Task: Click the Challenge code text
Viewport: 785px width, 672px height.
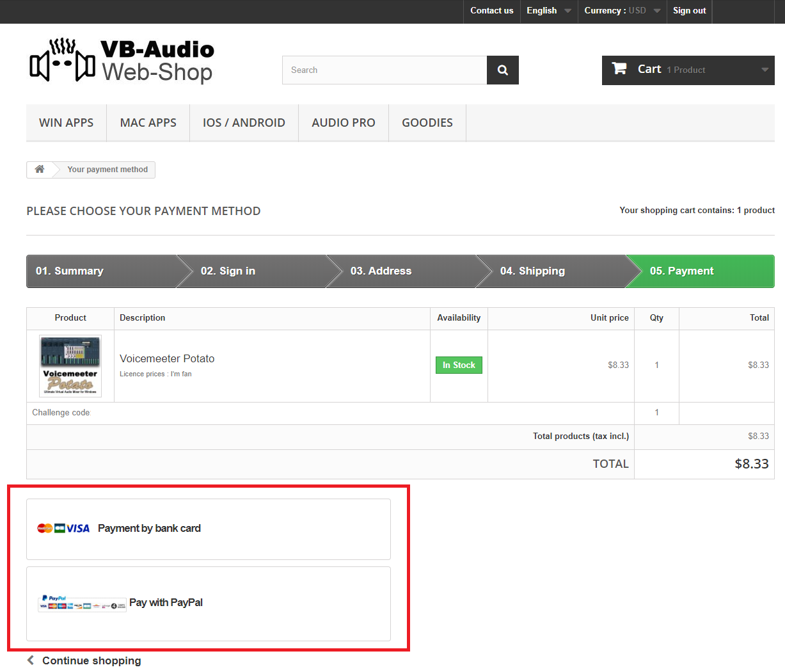Action: point(61,413)
